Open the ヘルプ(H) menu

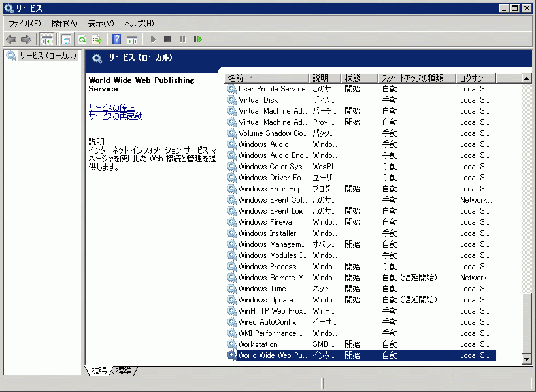[x=139, y=24]
